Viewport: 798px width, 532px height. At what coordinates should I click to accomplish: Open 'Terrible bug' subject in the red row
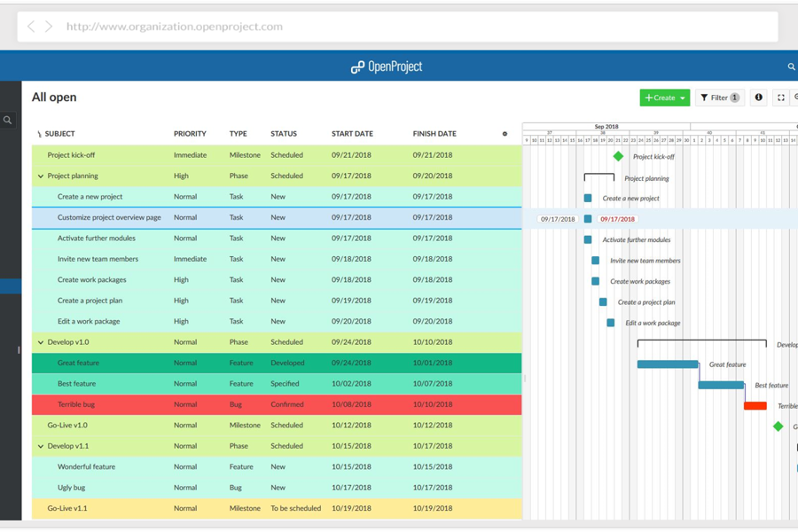click(x=76, y=404)
